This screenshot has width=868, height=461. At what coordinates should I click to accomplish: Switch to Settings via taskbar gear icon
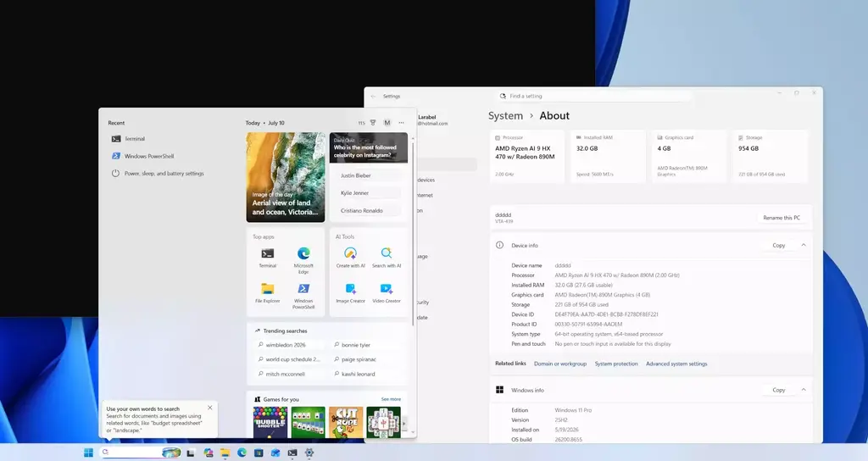(x=309, y=453)
